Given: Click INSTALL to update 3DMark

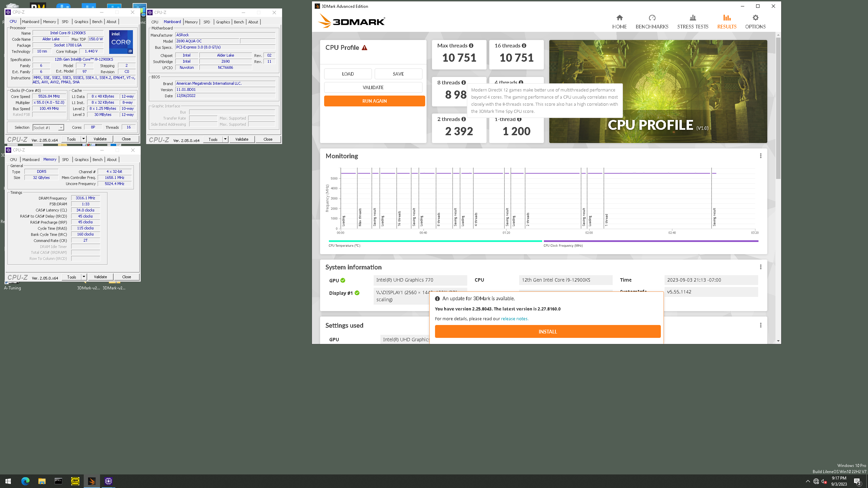Looking at the screenshot, I should [x=548, y=331].
